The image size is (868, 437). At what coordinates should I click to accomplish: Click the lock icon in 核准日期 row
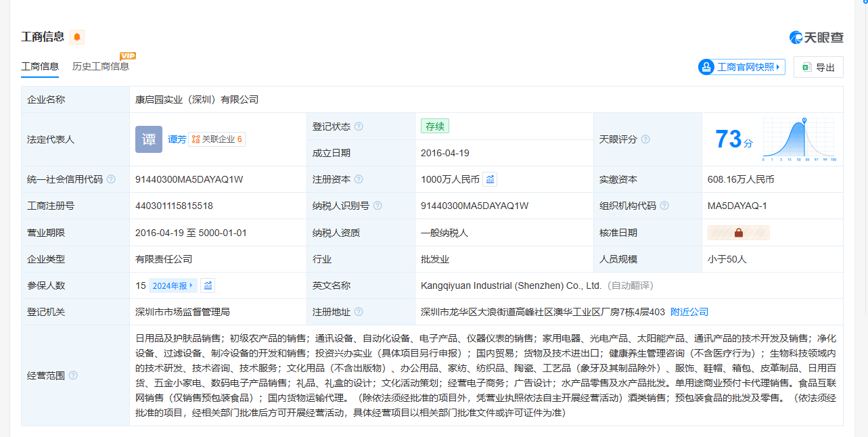[738, 233]
